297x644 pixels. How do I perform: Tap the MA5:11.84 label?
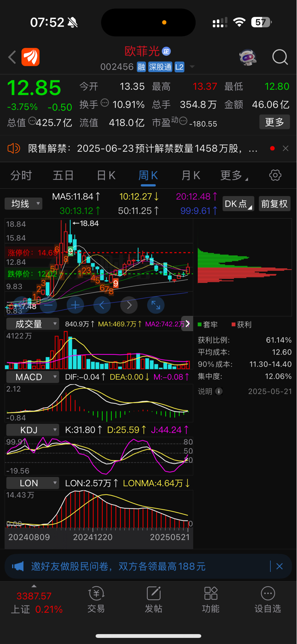click(76, 196)
